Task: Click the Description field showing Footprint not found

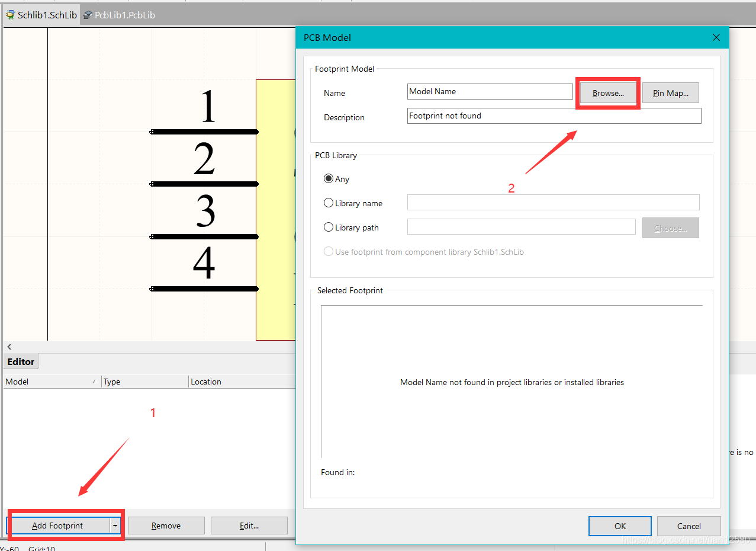Action: (x=555, y=116)
